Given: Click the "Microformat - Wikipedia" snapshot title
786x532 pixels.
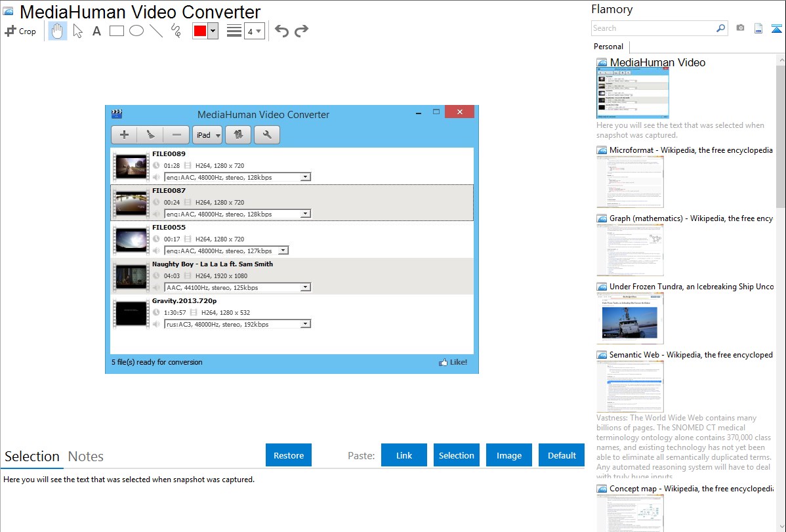Looking at the screenshot, I should point(691,150).
